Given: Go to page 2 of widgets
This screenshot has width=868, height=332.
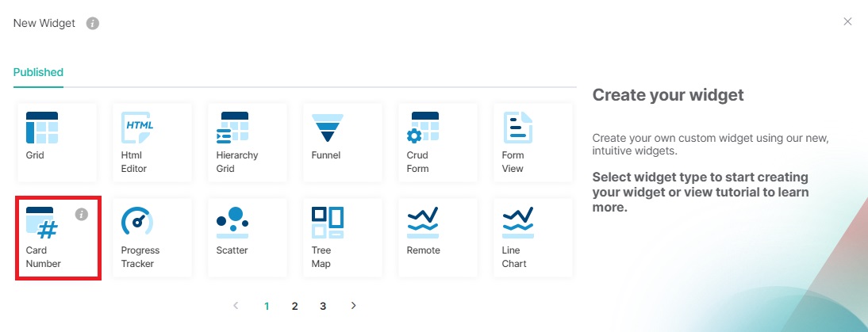Looking at the screenshot, I should 294,306.
